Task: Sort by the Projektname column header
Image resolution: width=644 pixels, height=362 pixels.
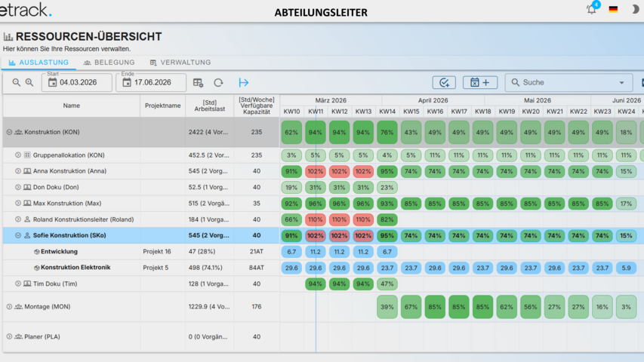Action: [162, 106]
